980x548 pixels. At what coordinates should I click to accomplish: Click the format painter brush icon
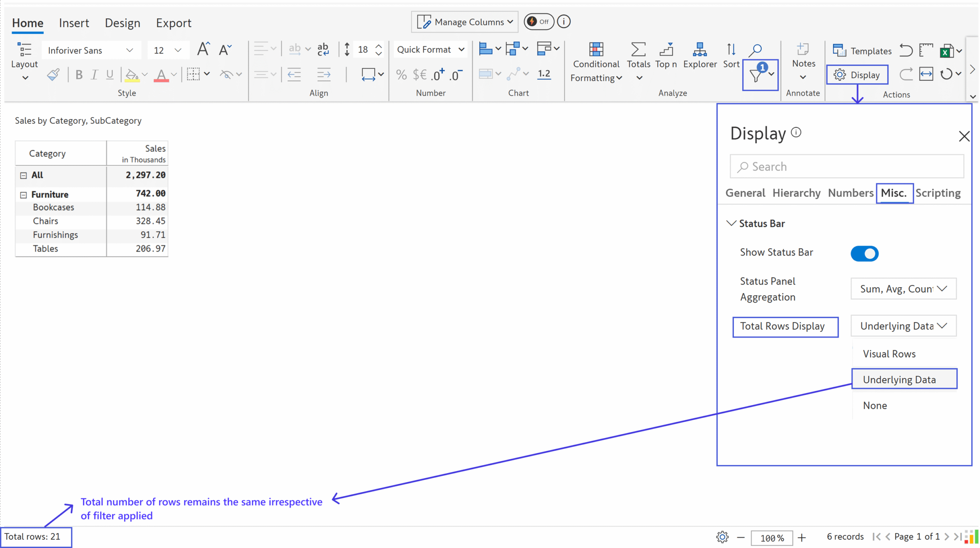[x=53, y=75]
